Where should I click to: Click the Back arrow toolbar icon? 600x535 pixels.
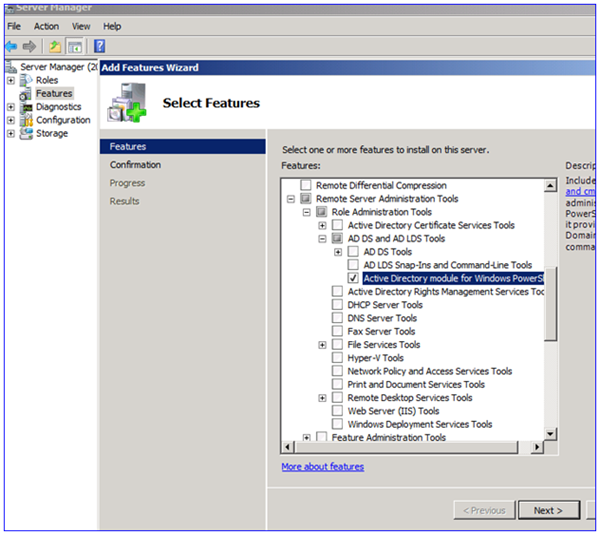click(x=12, y=47)
